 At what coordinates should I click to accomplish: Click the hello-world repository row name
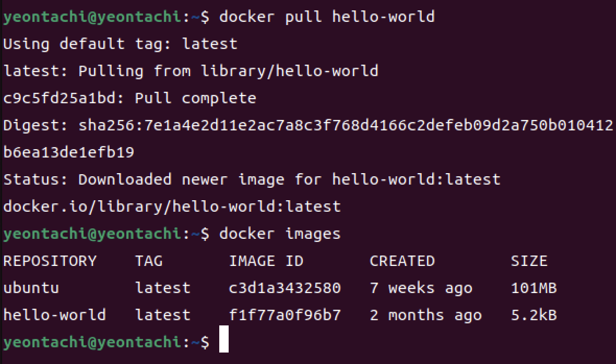point(55,315)
